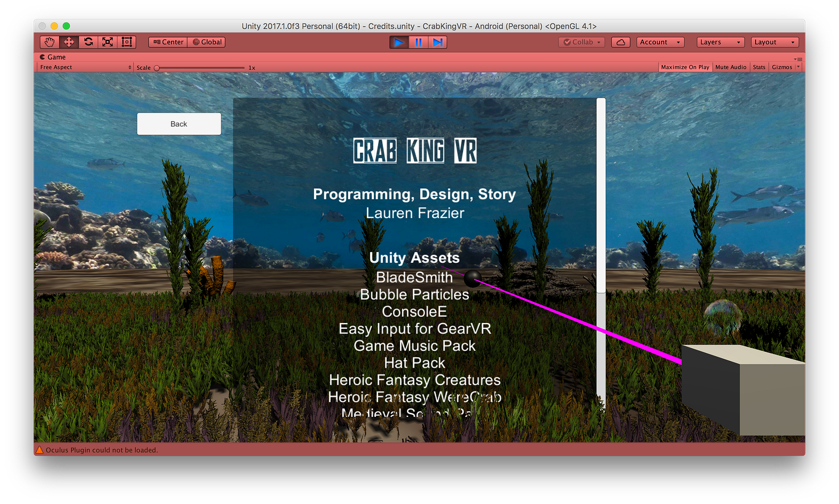This screenshot has width=839, height=504.
Task: Click the "1x" scale value
Action: pyautogui.click(x=252, y=68)
